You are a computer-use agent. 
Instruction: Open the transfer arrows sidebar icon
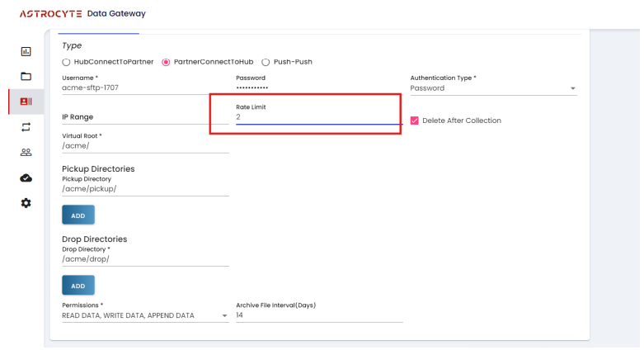26,127
